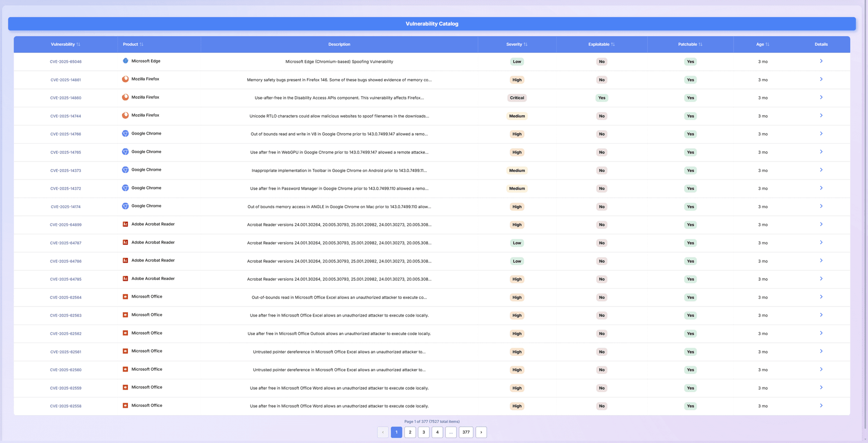Image resolution: width=868 pixels, height=443 pixels.
Task: Click the Firefox icon in CVE-2025-14744 row
Action: coord(125,115)
